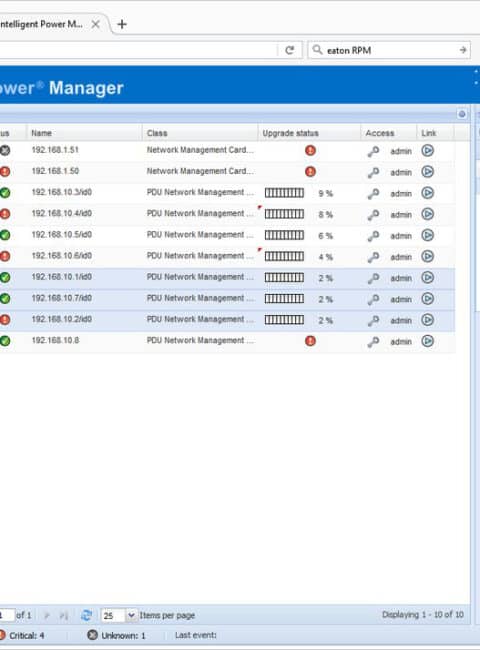The image size is (480, 650).
Task: Click access key icon for 192.168.1.50
Action: pyautogui.click(x=373, y=172)
